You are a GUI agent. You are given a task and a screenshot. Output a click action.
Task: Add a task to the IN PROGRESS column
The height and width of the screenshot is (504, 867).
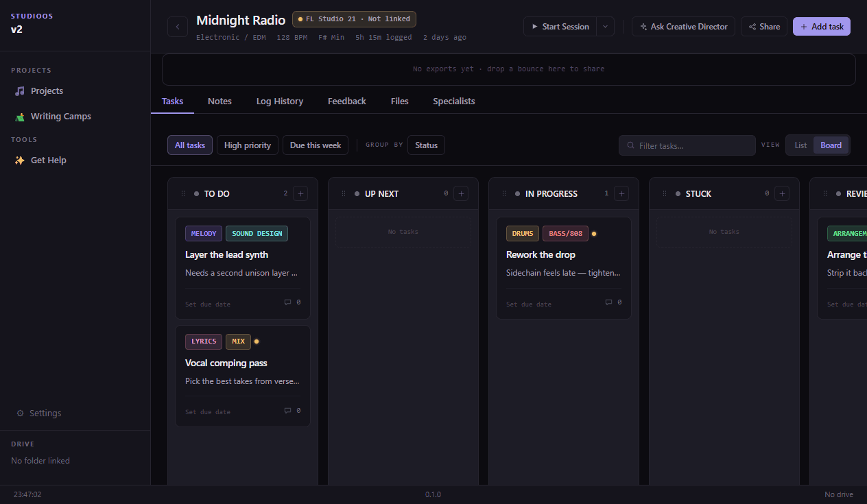click(621, 194)
